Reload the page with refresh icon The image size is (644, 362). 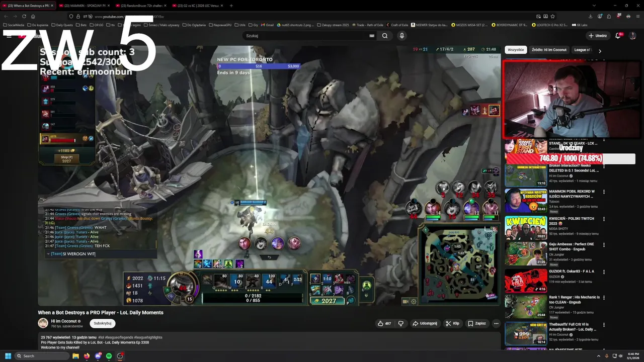click(24, 17)
